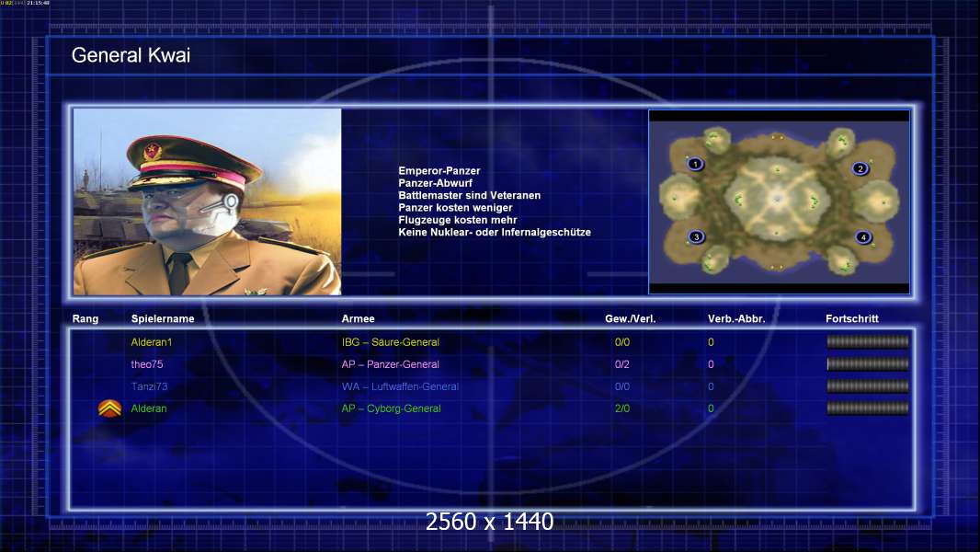Click Battlemaster sind Veteranen line
Viewport: 980px width, 552px height.
(x=470, y=195)
